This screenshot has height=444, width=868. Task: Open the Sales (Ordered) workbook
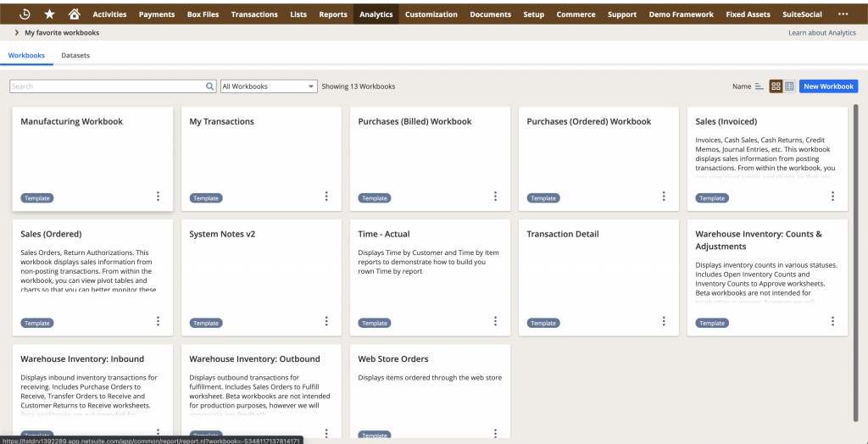click(51, 234)
